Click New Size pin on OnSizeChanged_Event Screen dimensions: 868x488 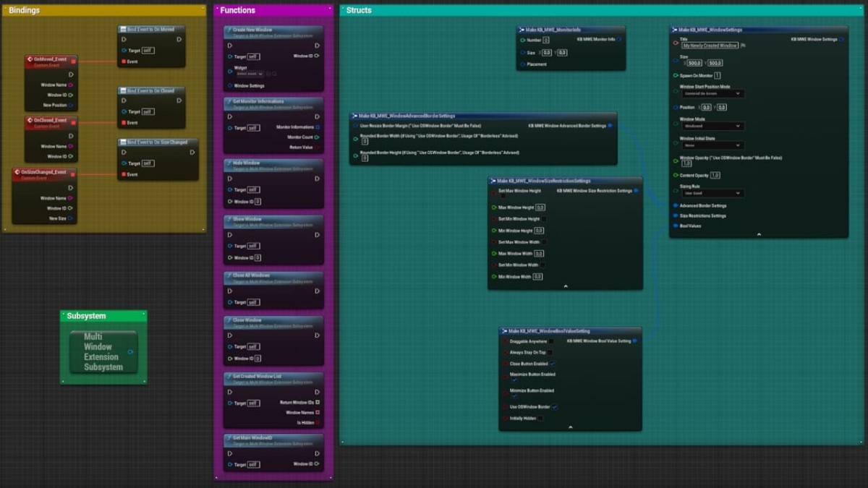tap(70, 218)
